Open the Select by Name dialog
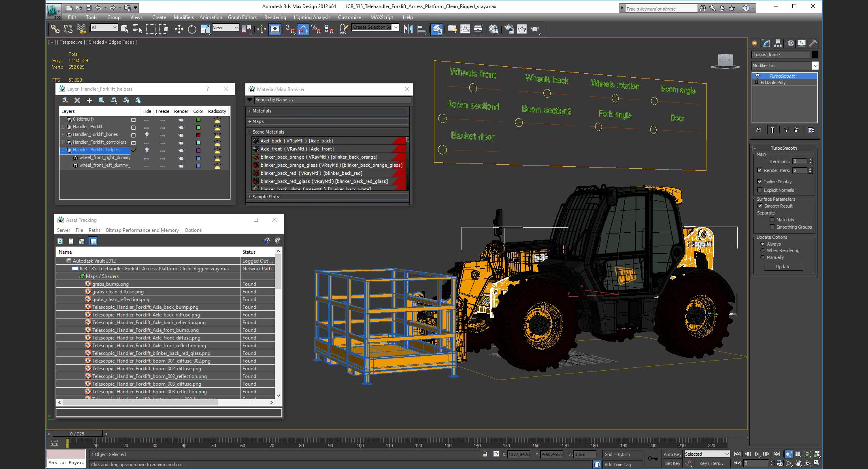 pyautogui.click(x=138, y=29)
